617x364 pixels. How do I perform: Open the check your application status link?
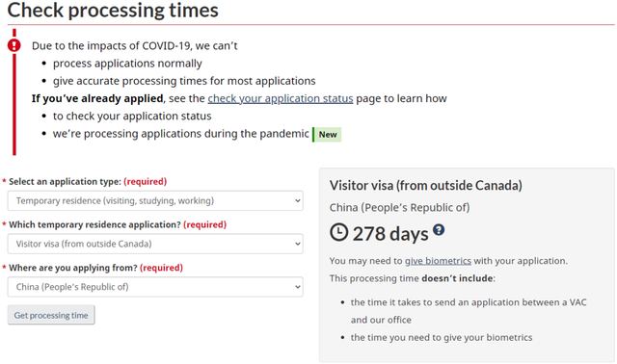(x=281, y=98)
